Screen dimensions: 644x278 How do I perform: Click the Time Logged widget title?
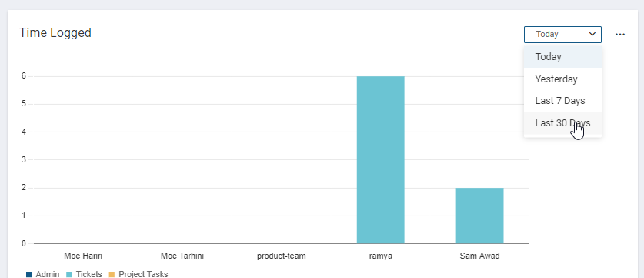coord(55,33)
